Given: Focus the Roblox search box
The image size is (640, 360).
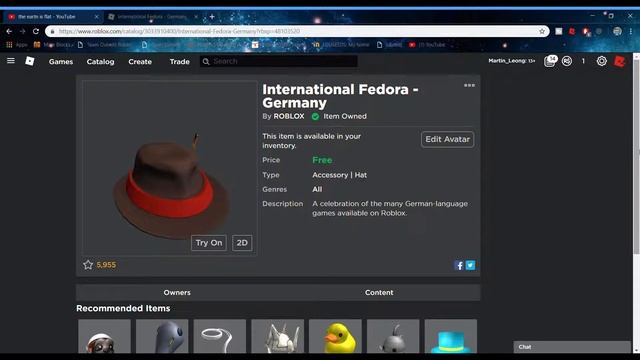Looking at the screenshot, I should pyautogui.click(x=279, y=61).
